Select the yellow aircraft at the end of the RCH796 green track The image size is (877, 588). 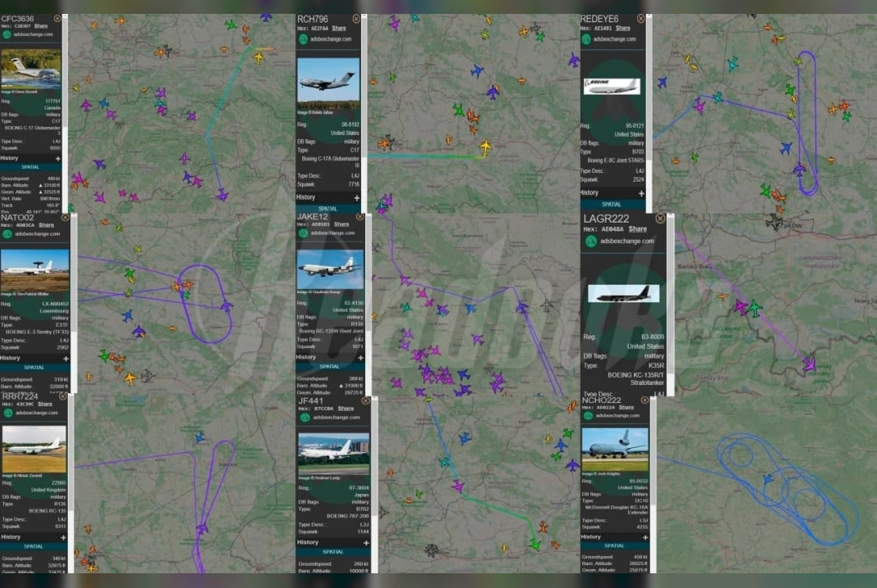coord(486,147)
